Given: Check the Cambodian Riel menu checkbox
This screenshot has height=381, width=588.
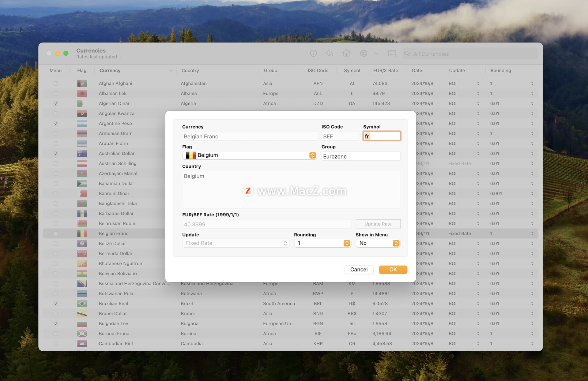Looking at the screenshot, I should (55, 343).
